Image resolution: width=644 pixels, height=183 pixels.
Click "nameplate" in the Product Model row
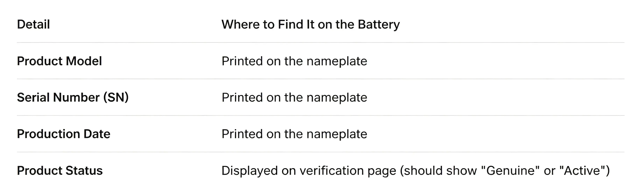point(337,61)
